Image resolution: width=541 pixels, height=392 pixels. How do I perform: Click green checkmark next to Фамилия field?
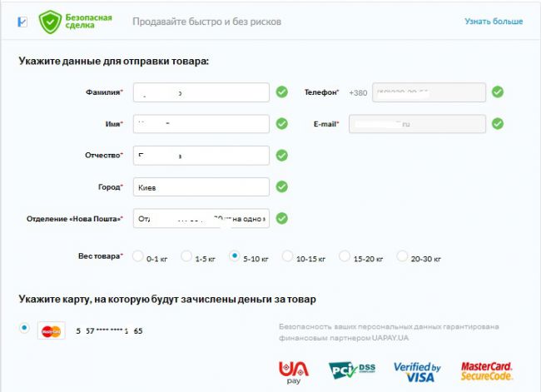tap(281, 92)
